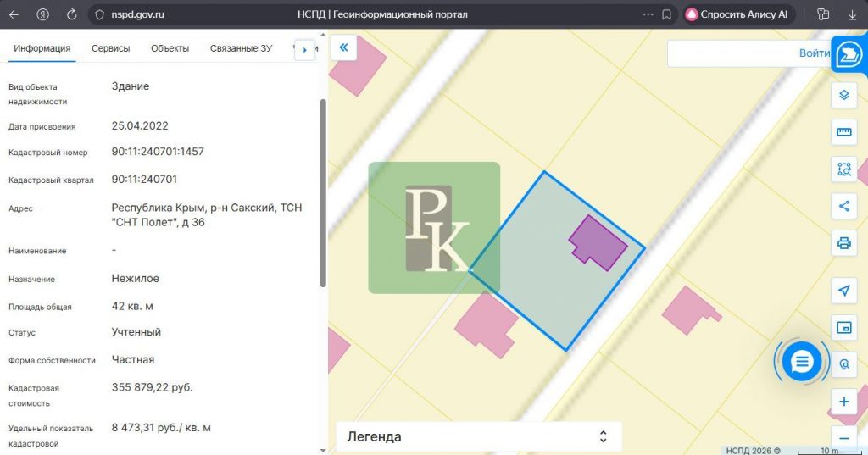Open the Объекты tab
The width and height of the screenshot is (868, 455).
click(x=170, y=48)
